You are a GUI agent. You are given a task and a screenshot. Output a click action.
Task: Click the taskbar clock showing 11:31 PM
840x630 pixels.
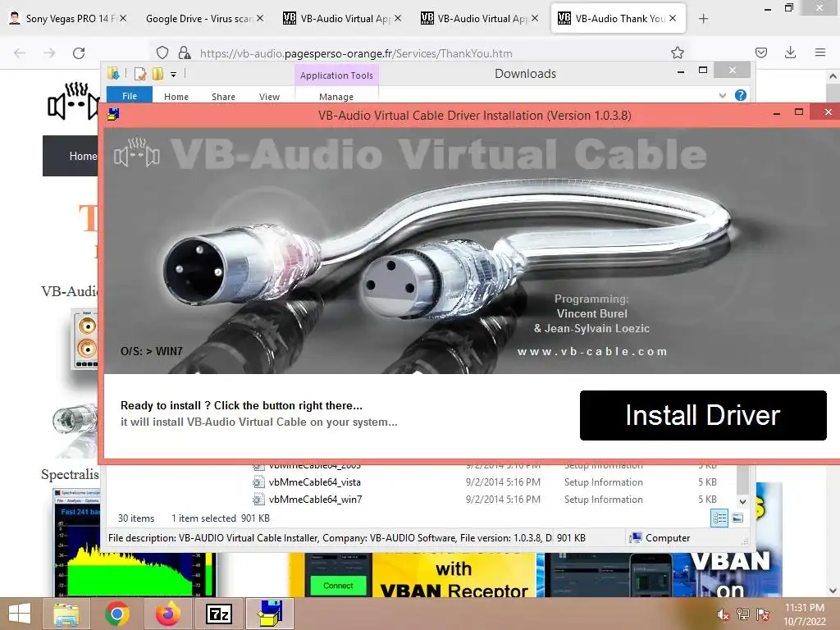804,614
